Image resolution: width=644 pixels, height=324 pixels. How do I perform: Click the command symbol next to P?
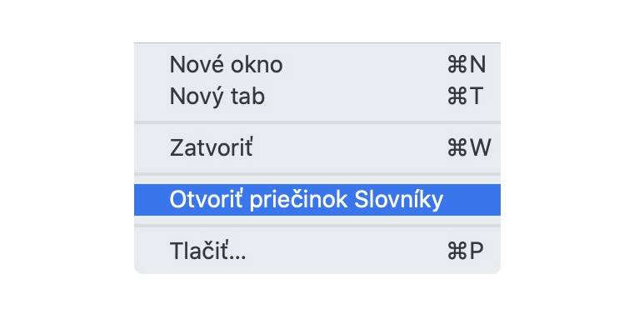pyautogui.click(x=457, y=252)
